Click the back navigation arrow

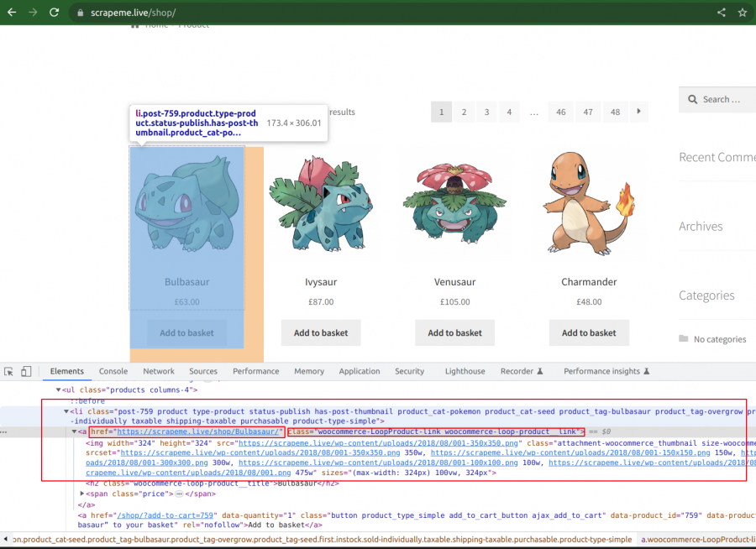click(11, 12)
